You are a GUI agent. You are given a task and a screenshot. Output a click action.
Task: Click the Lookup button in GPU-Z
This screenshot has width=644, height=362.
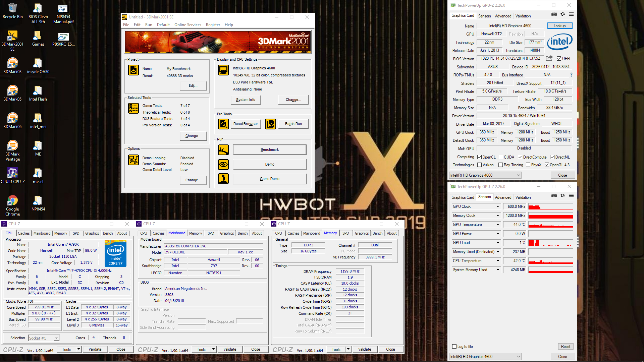(559, 26)
